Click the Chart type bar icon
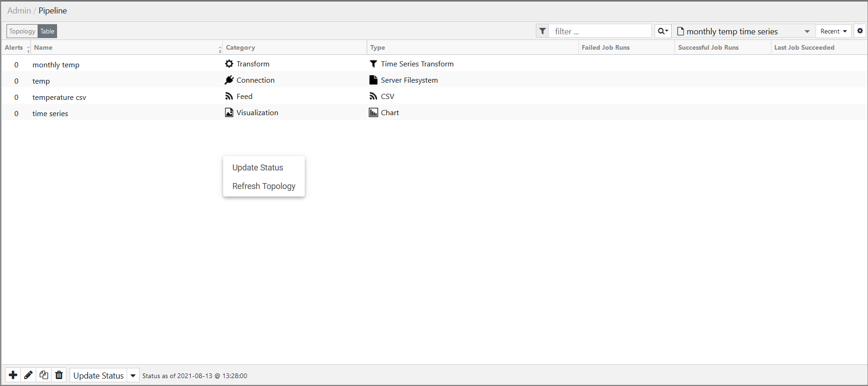Image resolution: width=868 pixels, height=386 pixels. [x=373, y=112]
